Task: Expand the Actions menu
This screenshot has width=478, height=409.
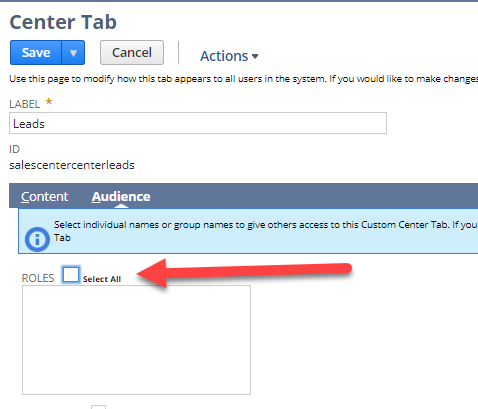Action: 229,56
